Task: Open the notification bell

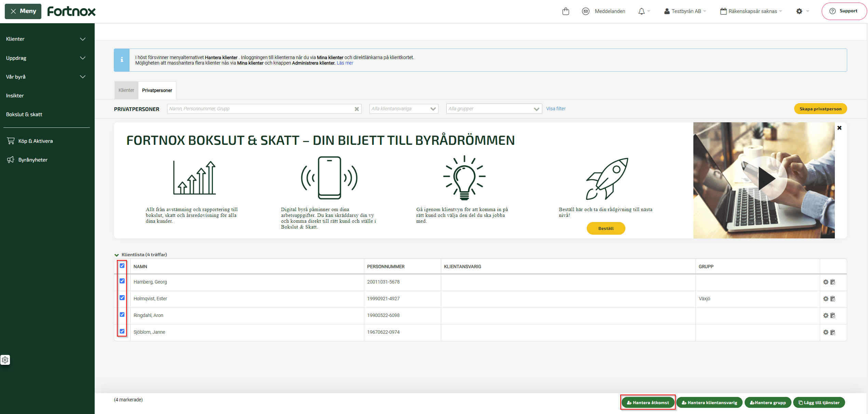Action: [641, 11]
